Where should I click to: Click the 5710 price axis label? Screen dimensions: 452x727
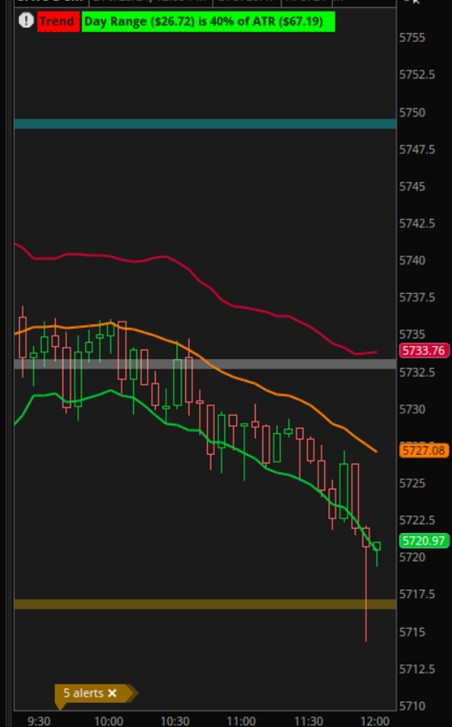pos(412,706)
